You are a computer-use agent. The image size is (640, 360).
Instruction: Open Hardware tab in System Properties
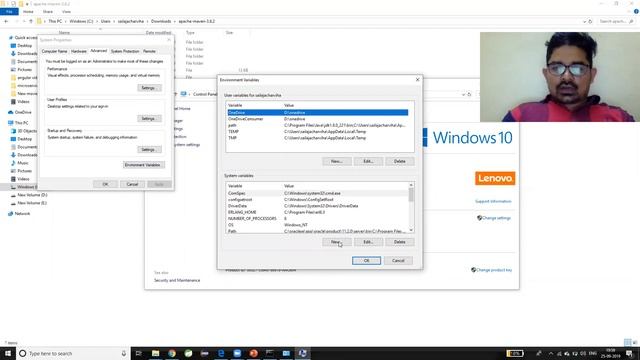(79, 51)
